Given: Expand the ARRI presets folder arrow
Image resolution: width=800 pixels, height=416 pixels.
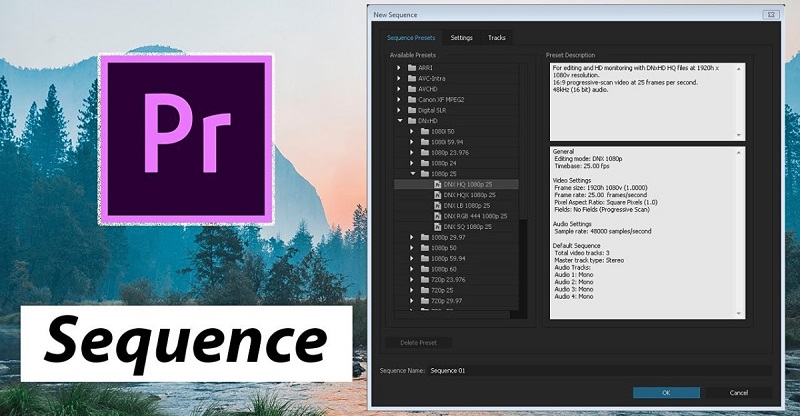Looking at the screenshot, I should click(399, 67).
